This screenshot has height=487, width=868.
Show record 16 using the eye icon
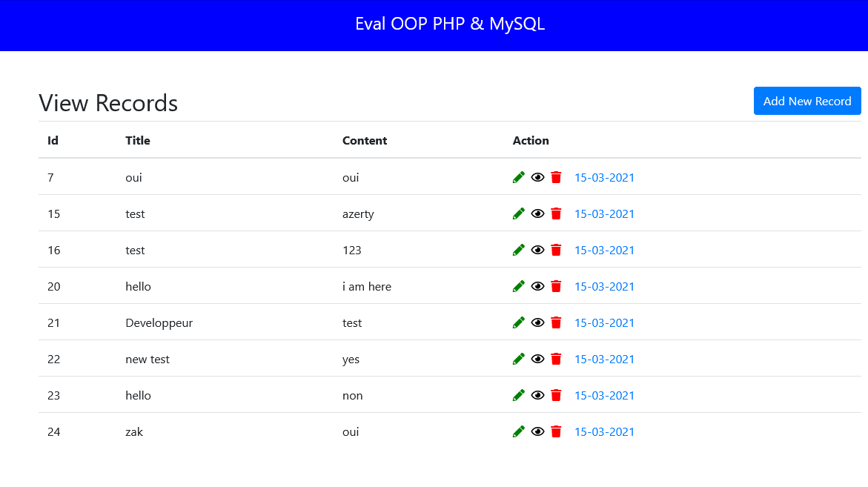537,250
